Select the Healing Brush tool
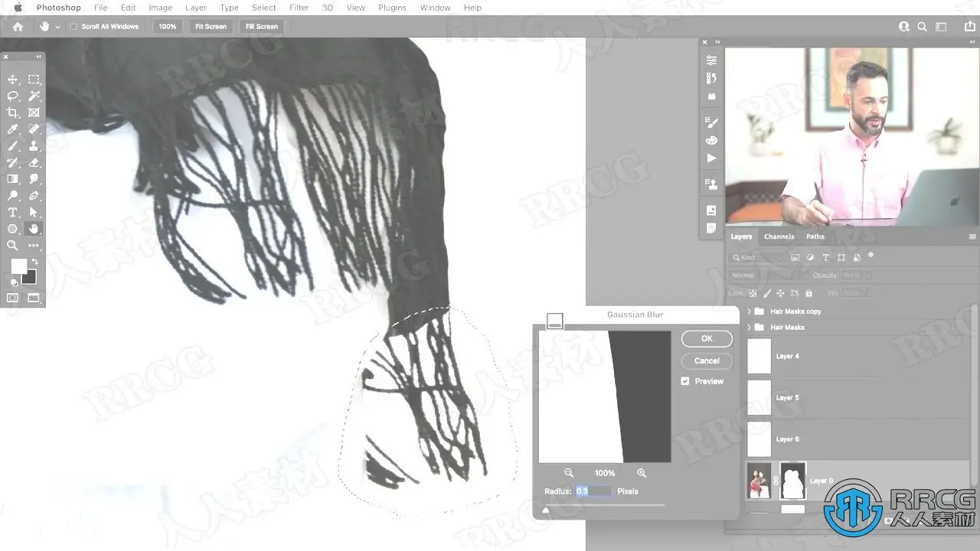Viewport: 980px width, 551px height. tap(34, 129)
